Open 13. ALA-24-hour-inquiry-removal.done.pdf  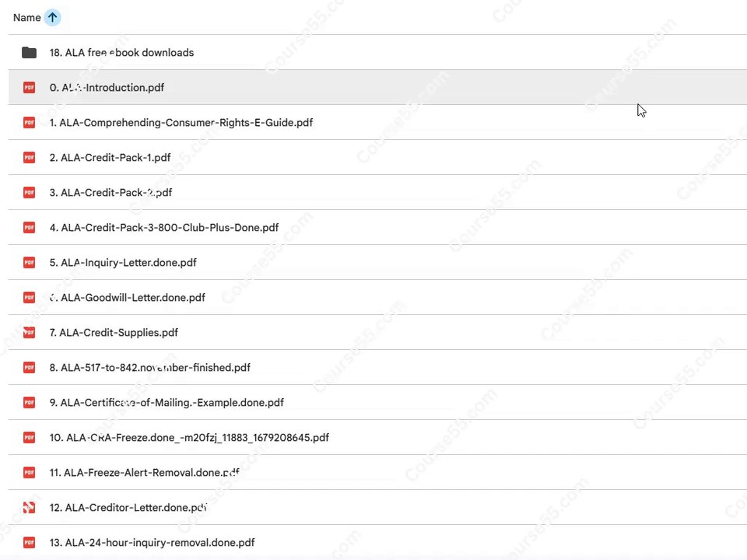click(x=152, y=542)
